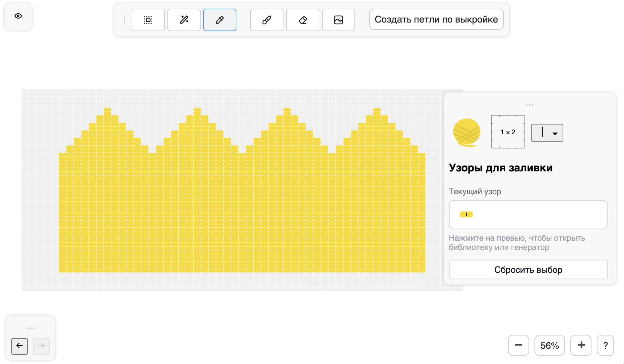Zoom out with the minus button

(x=518, y=345)
